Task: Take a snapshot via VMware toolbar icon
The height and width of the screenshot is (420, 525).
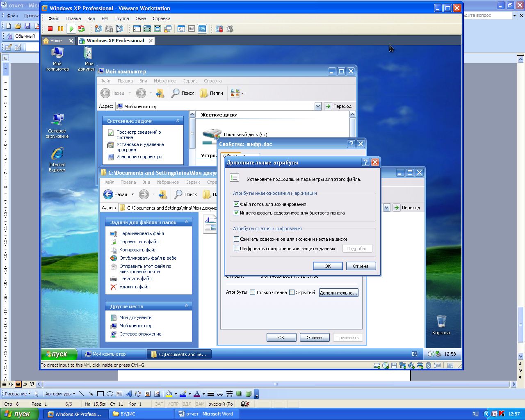Action: click(x=98, y=29)
